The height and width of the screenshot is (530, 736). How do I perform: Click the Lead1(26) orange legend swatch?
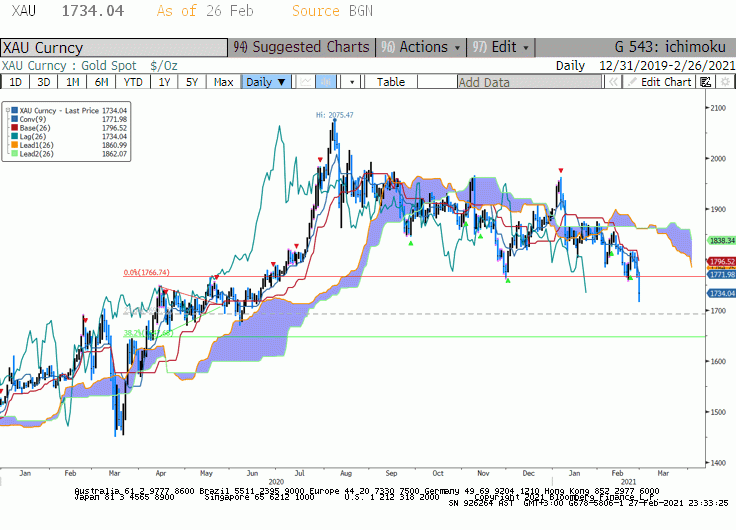point(15,145)
